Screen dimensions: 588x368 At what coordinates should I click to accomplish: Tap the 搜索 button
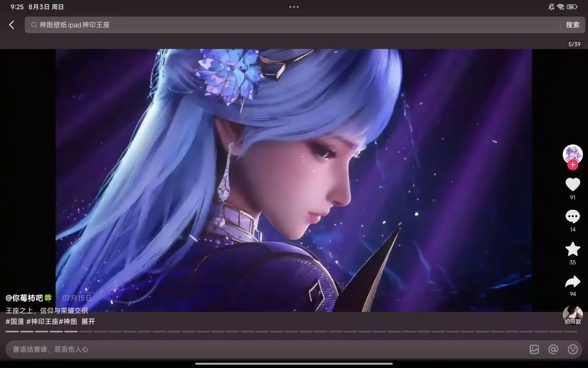click(573, 25)
